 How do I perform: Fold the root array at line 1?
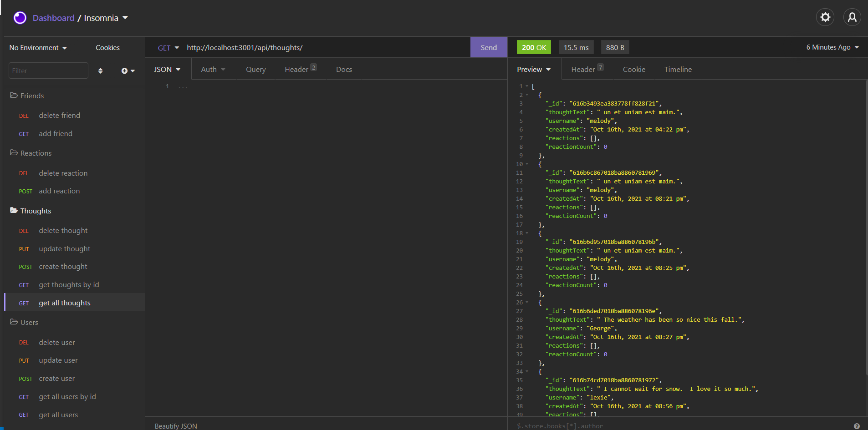(x=527, y=86)
